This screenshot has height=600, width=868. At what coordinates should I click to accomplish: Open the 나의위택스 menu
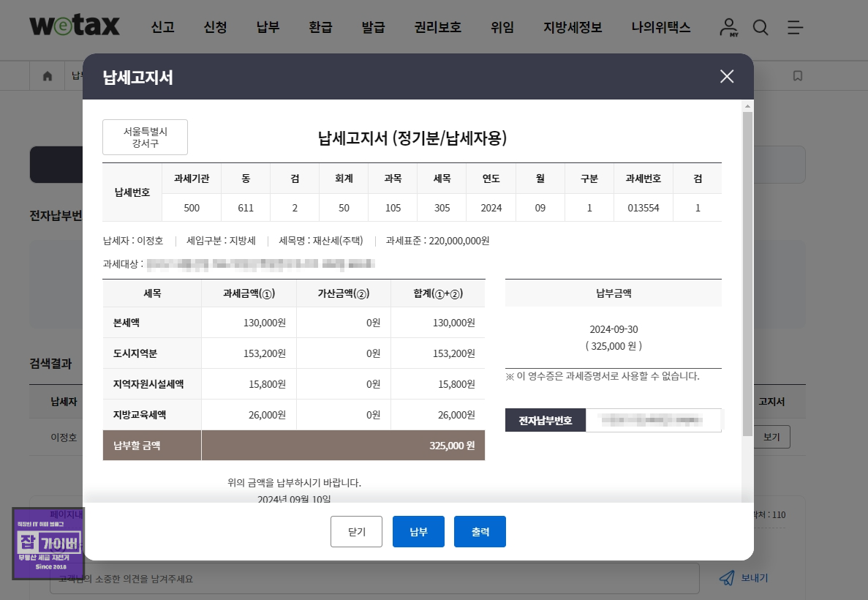[x=661, y=27]
